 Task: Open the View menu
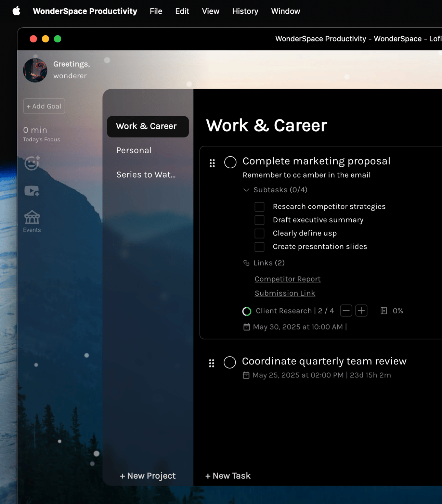(210, 11)
